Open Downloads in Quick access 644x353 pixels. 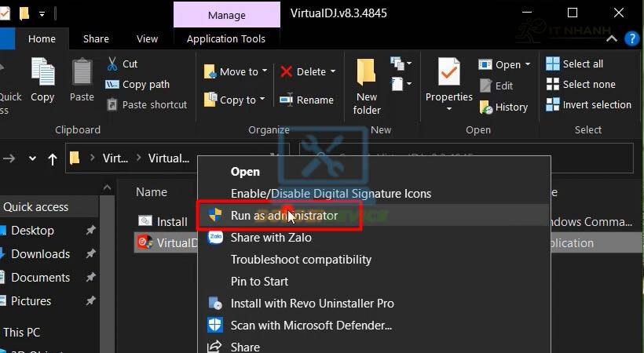(x=40, y=254)
